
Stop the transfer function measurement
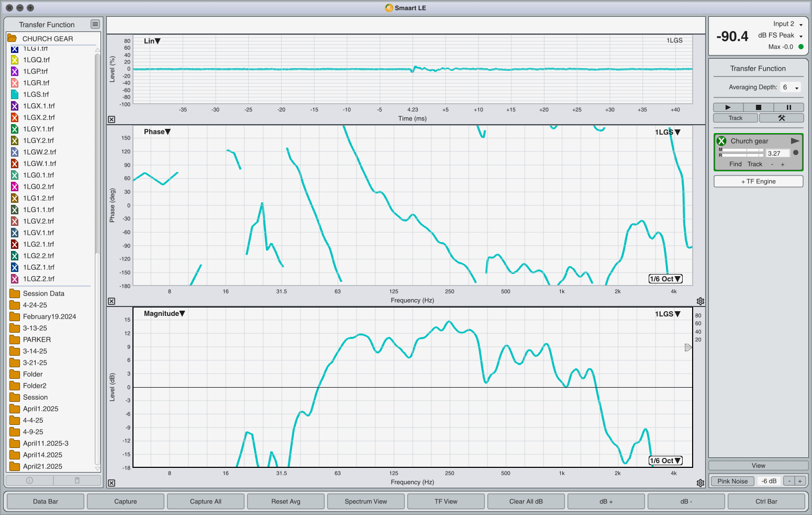click(x=758, y=107)
